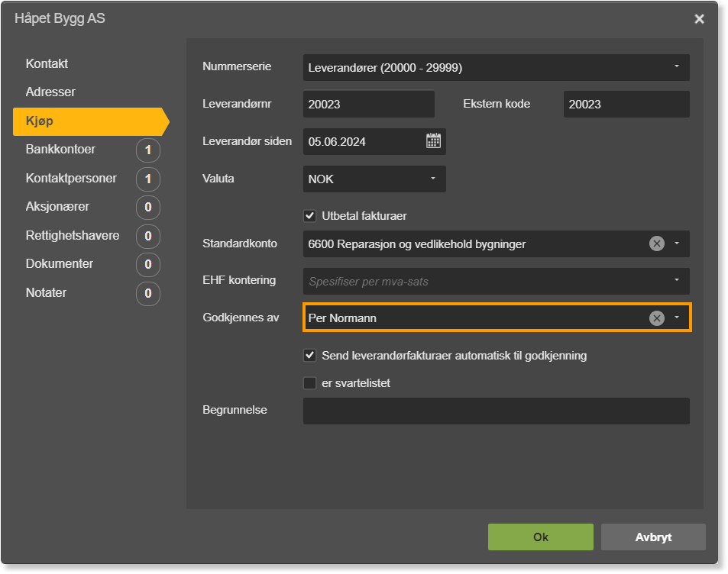Toggle the Utbetal fakturaer checkbox
The height and width of the screenshot is (574, 728).
pyautogui.click(x=309, y=216)
